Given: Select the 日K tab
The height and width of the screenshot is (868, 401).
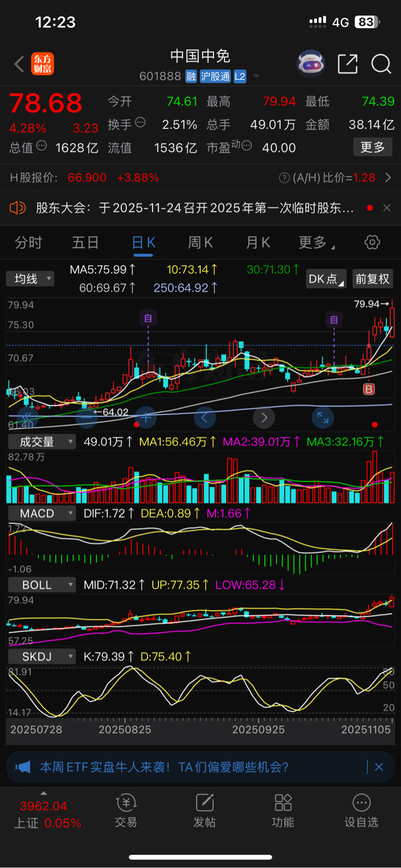Looking at the screenshot, I should point(144,243).
